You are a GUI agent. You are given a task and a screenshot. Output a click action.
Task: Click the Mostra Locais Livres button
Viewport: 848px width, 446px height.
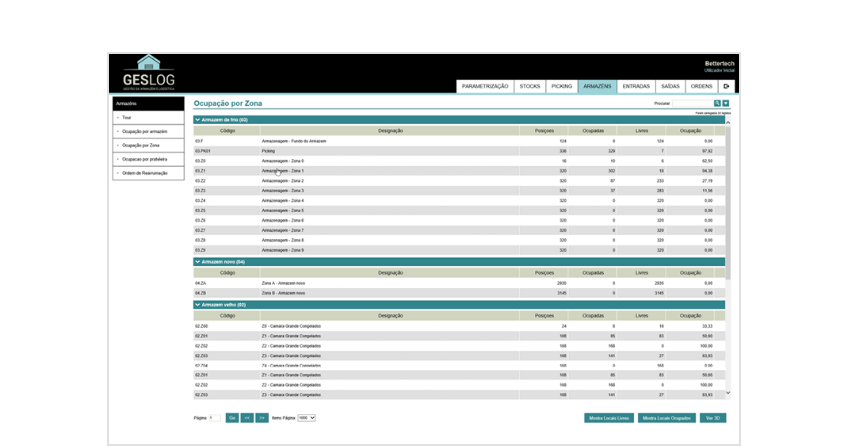pos(609,418)
